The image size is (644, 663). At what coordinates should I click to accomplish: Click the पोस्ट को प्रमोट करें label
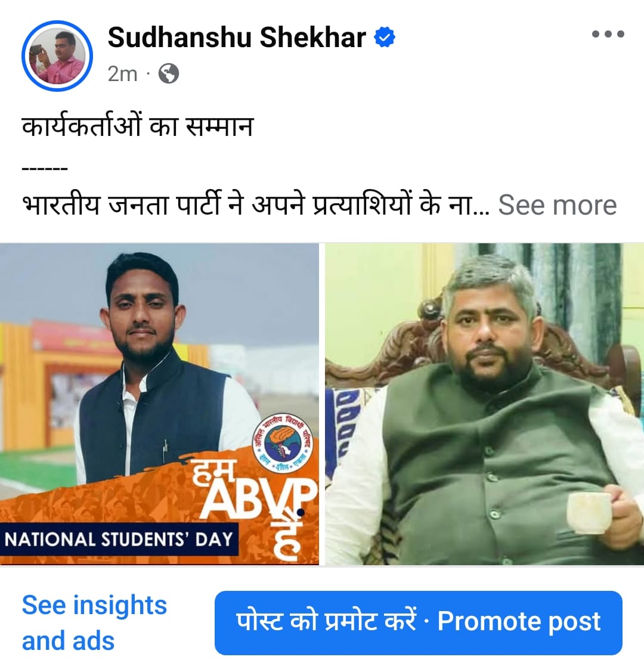click(x=326, y=621)
